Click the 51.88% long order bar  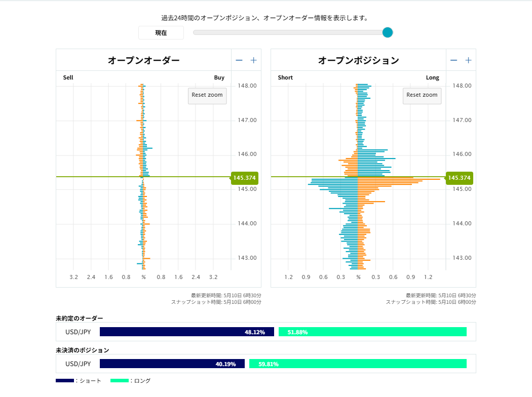[x=372, y=332]
